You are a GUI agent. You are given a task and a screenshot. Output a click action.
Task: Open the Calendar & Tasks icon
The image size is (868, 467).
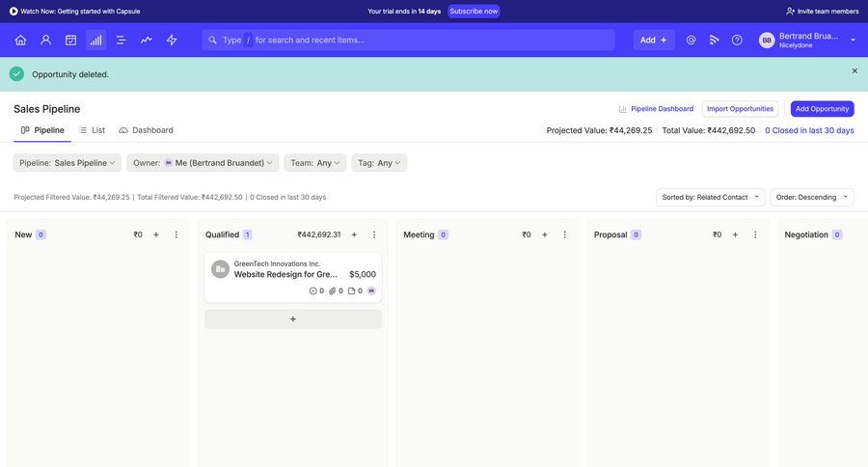pos(70,40)
